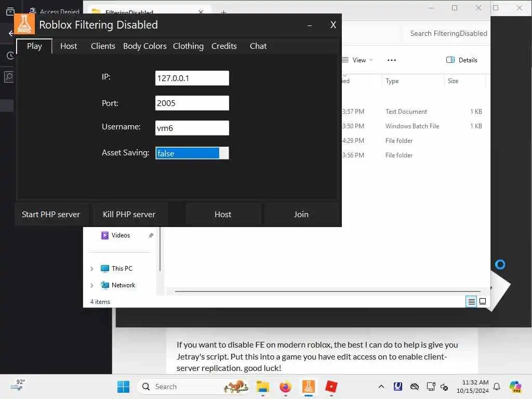
Task: Click the Join button
Action: 301,215
